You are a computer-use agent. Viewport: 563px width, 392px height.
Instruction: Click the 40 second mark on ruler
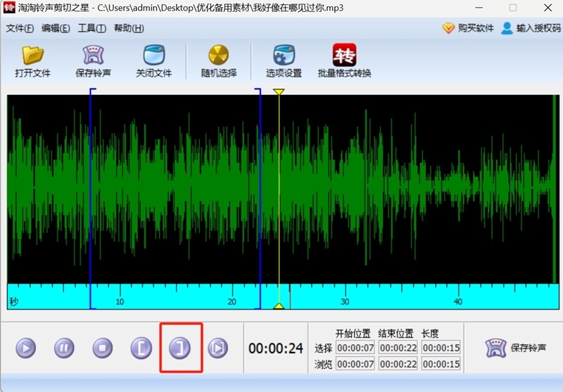pos(458,301)
